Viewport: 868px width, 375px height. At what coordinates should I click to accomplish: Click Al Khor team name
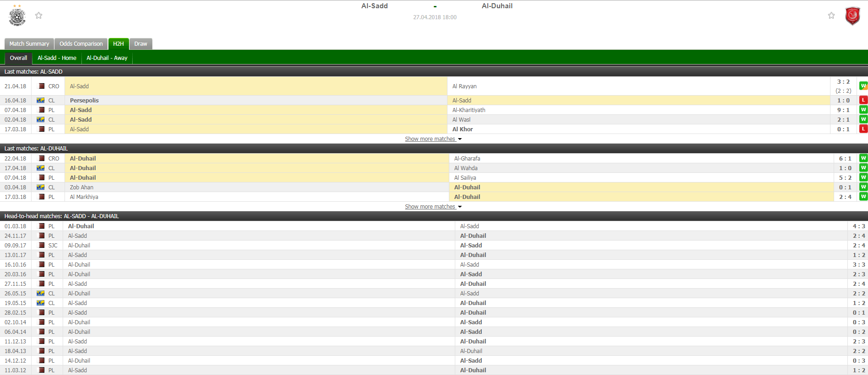(463, 129)
